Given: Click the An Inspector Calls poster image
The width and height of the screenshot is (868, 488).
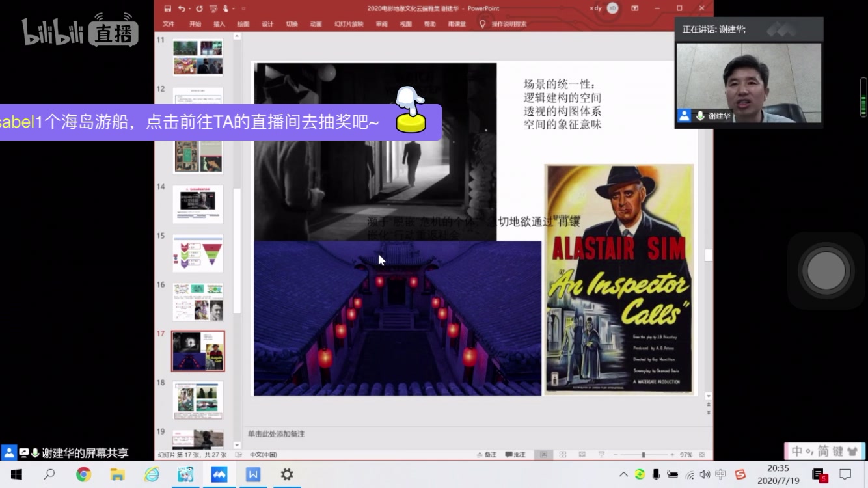Looking at the screenshot, I should click(619, 278).
